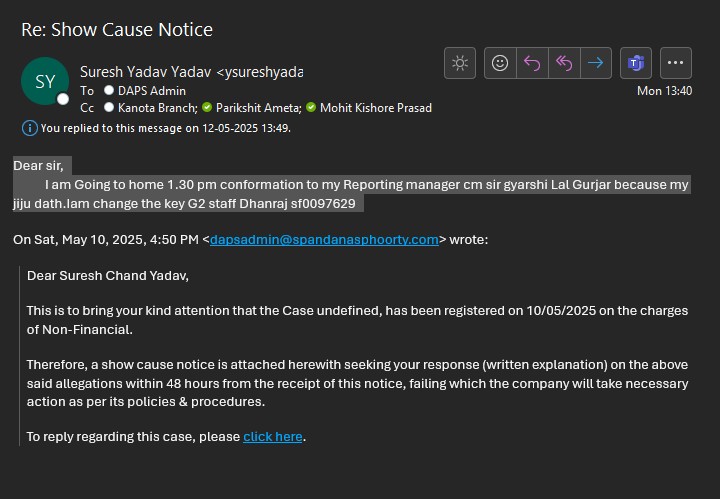
Task: Open the dapsadmin@spandanasphoorty.com email link
Action: [324, 239]
